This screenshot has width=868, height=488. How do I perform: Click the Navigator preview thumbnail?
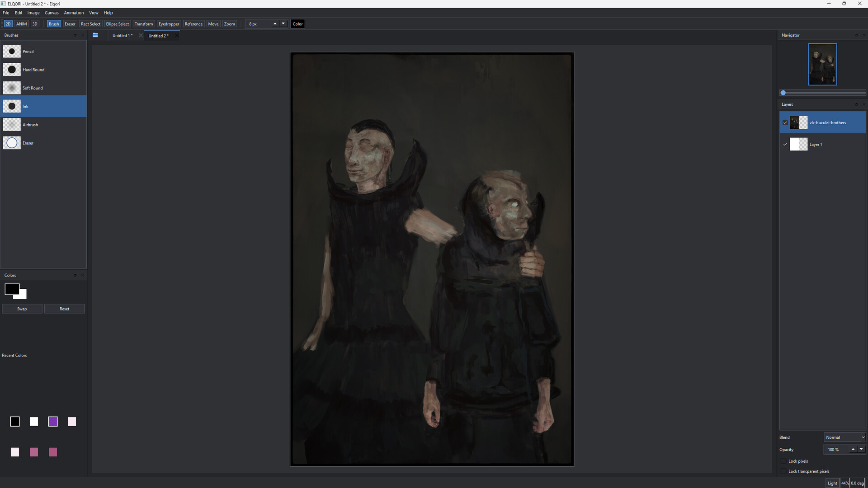(x=822, y=64)
